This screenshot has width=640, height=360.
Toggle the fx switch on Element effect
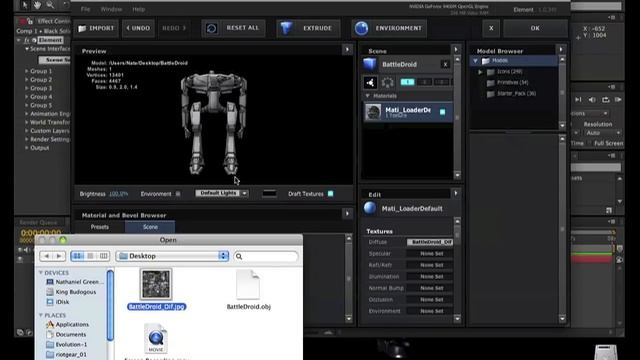click(27, 40)
